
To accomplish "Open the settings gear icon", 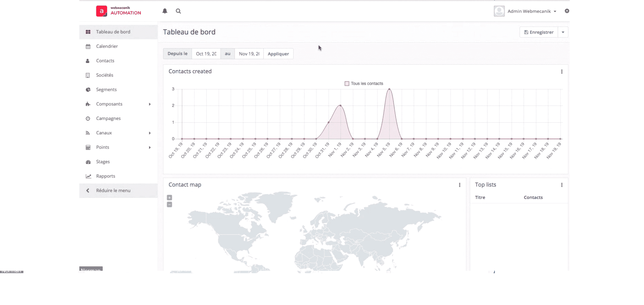I will (567, 11).
